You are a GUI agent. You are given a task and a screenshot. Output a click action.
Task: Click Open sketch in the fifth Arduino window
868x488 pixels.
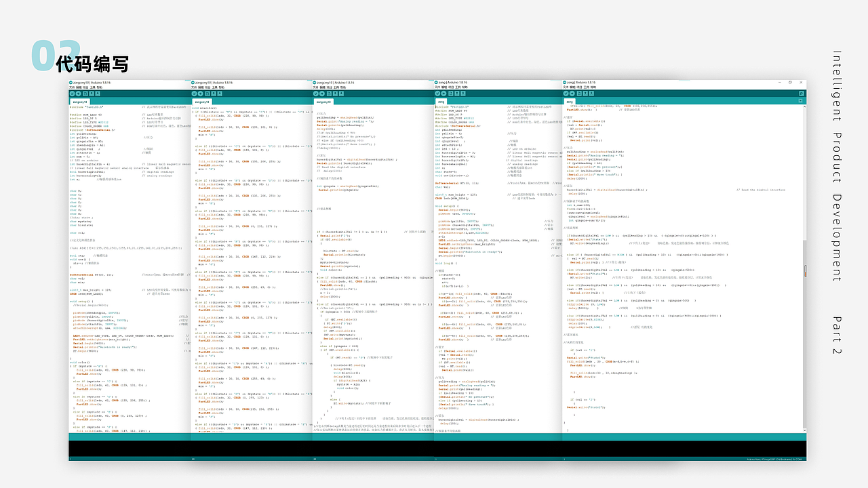pyautogui.click(x=585, y=94)
